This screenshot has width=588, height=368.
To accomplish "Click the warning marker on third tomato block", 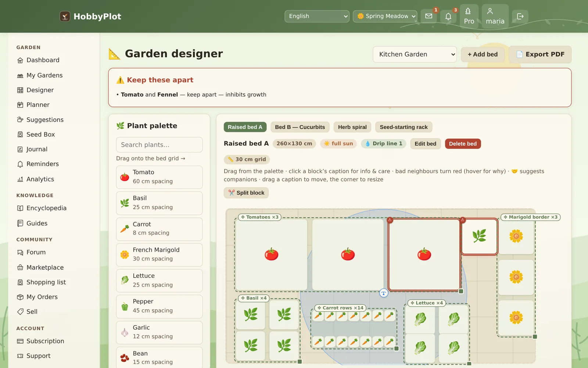I will click(x=390, y=220).
